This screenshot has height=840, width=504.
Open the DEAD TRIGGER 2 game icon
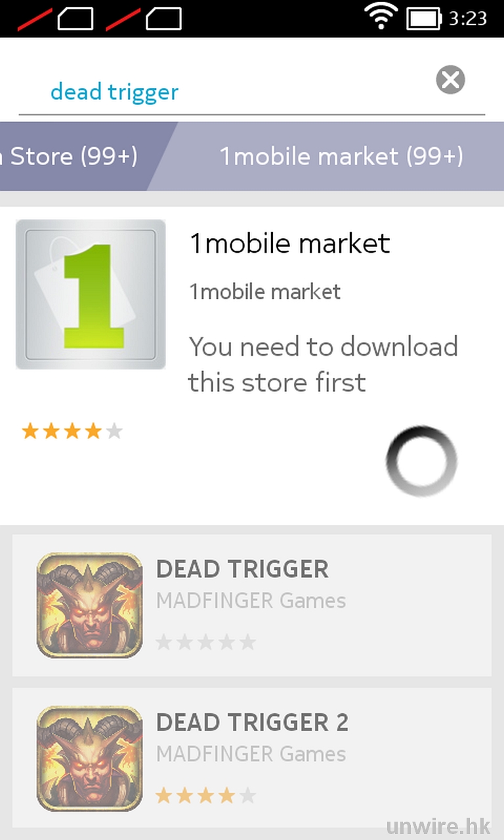90,759
